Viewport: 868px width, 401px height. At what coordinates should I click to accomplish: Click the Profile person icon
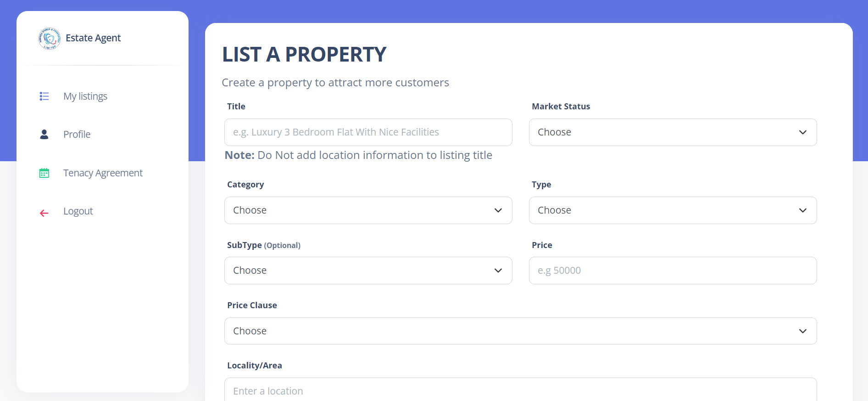pyautogui.click(x=44, y=135)
